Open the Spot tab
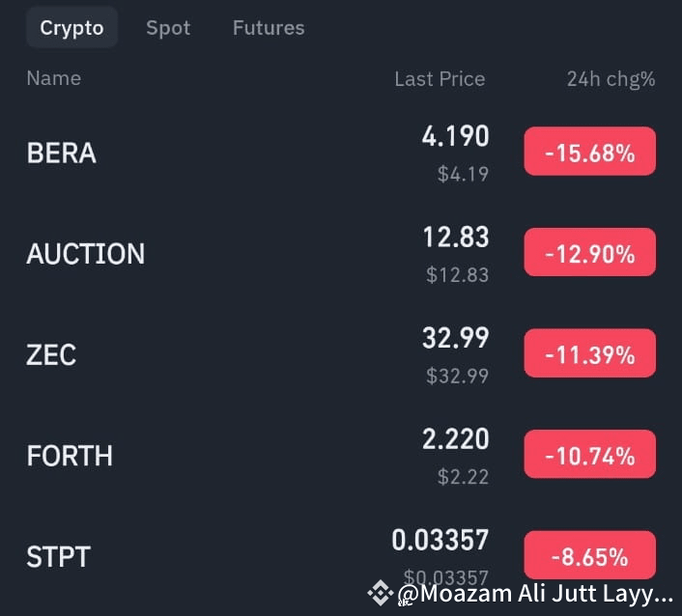Image resolution: width=682 pixels, height=616 pixels. (168, 28)
